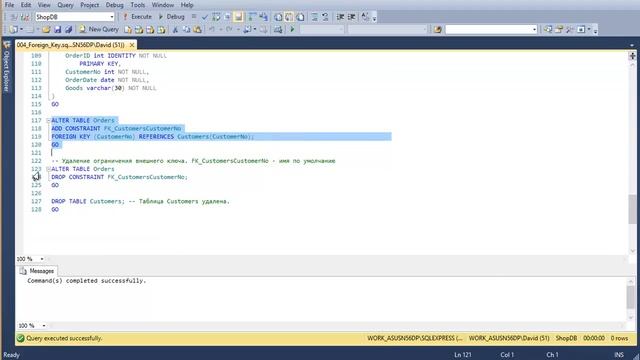
Task: Click the Save All icon
Action: [x=69, y=29]
